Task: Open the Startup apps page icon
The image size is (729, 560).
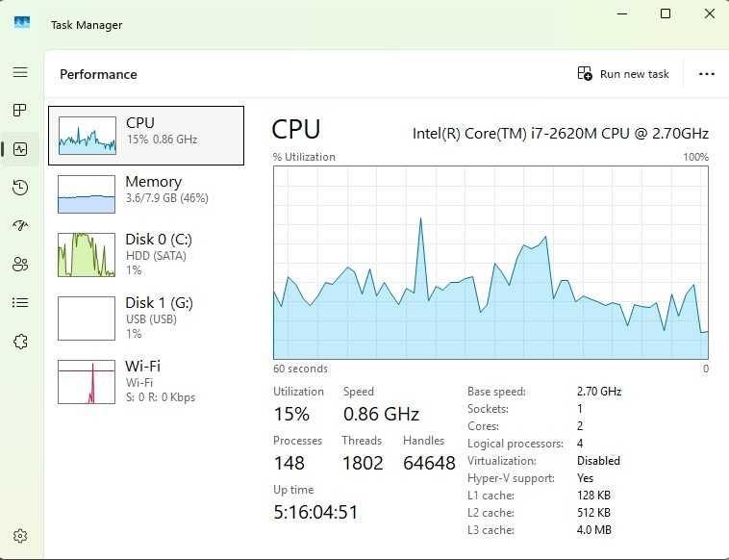Action: [20, 225]
